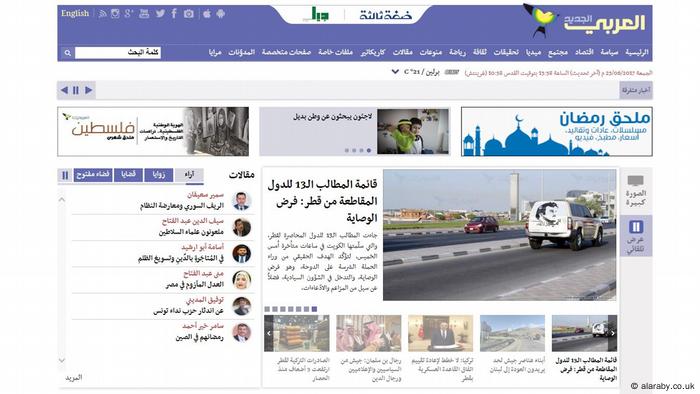Open article عن اندثار حزب نداء تونس

pos(188,311)
